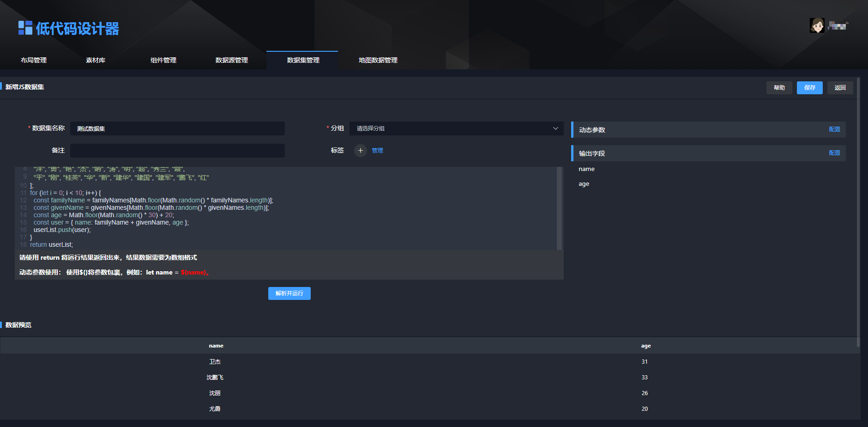Click the 管理 link next to 标签
Screen dimensions: 868x427
[377, 151]
